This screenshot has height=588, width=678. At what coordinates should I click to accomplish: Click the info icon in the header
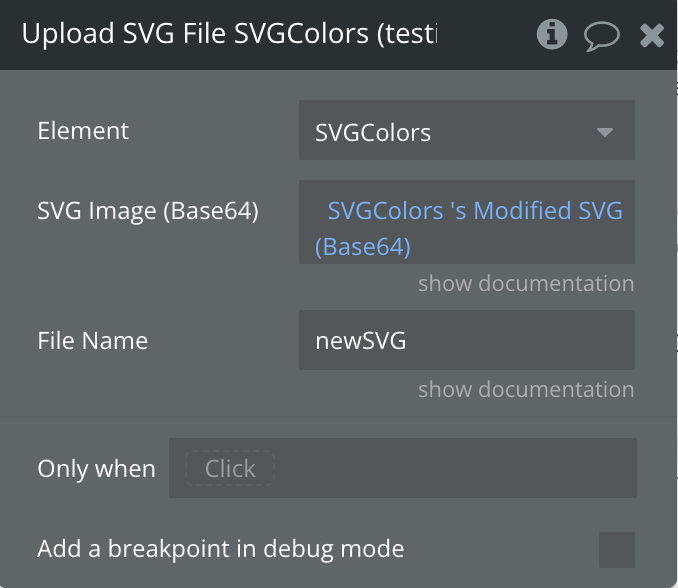click(551, 35)
